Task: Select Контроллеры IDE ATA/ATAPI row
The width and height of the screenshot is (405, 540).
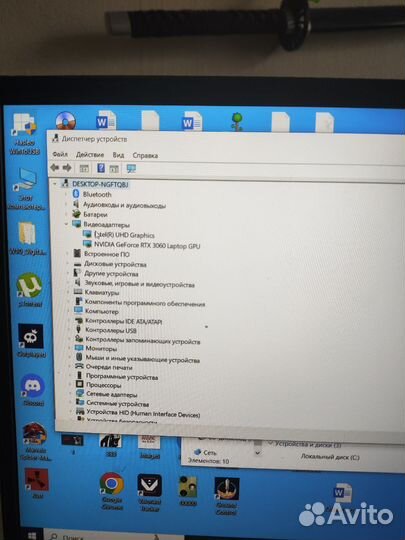Action: coord(123,321)
